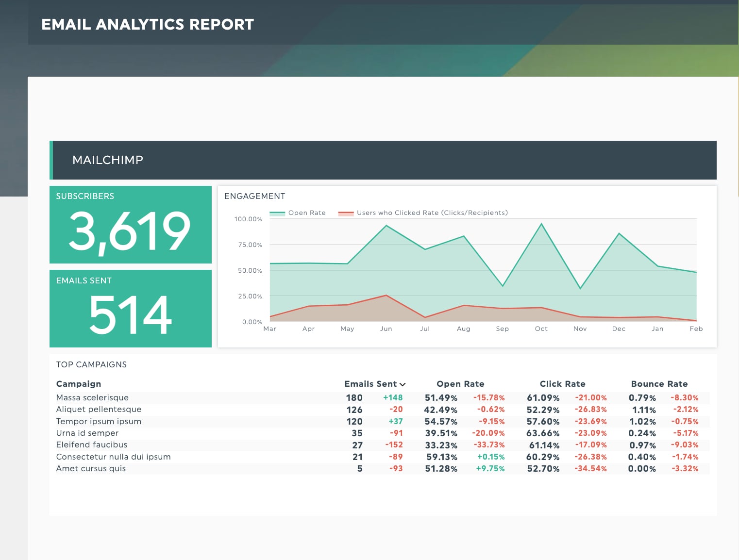This screenshot has height=560, width=739.
Task: Select the Eleifend faucibus campaign row
Action: 383,445
